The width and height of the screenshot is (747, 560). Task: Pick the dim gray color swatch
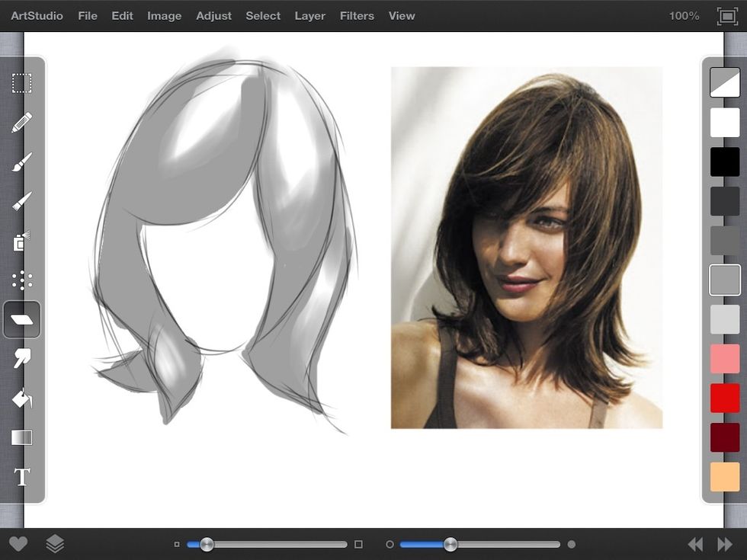pyautogui.click(x=725, y=241)
